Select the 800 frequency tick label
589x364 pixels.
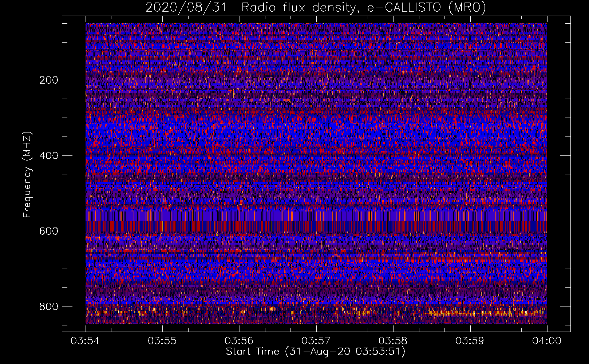[x=49, y=306]
